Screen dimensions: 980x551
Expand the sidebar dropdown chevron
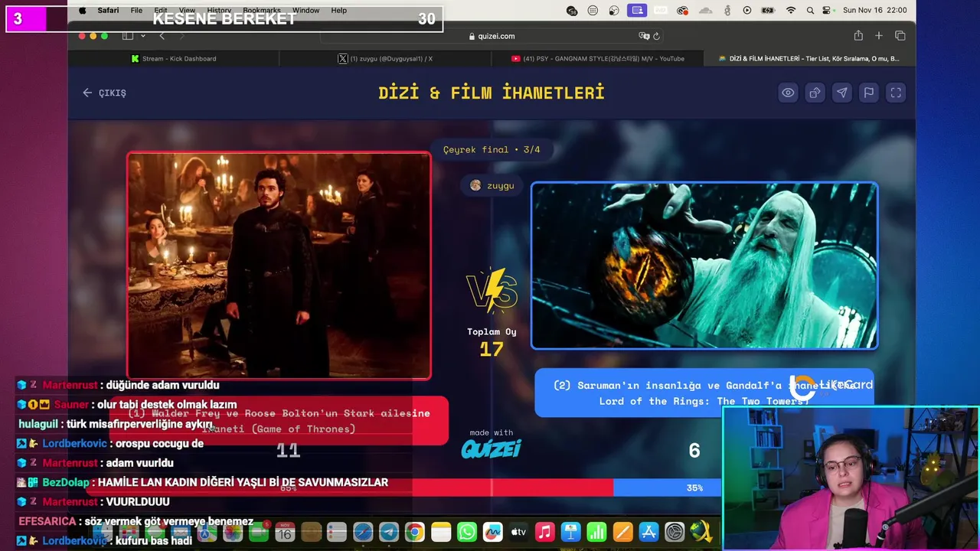[142, 36]
